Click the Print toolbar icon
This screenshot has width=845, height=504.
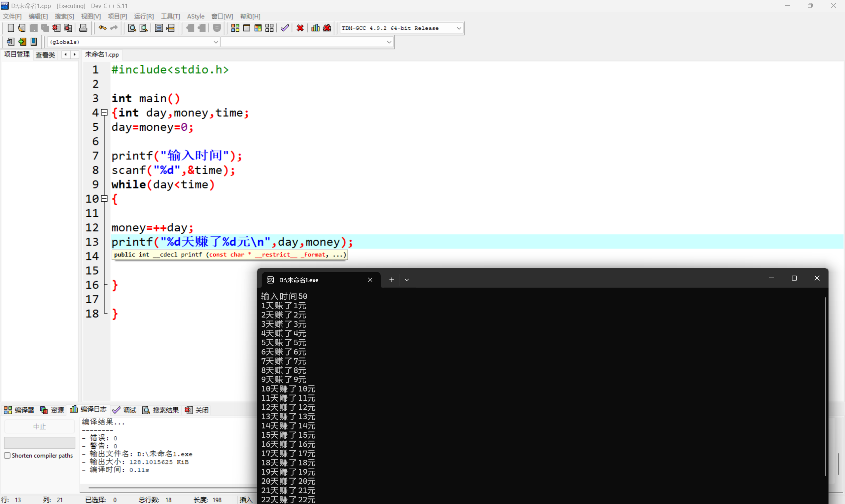pyautogui.click(x=83, y=28)
